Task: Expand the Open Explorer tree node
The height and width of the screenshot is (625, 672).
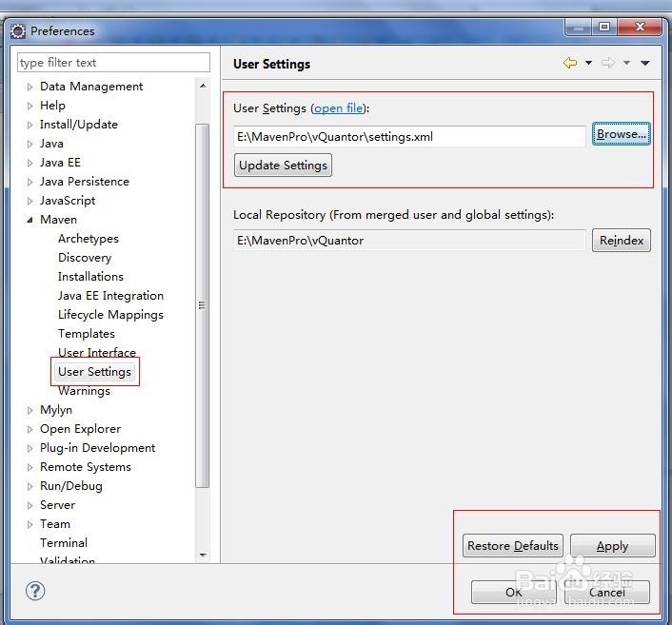Action: click(30, 429)
